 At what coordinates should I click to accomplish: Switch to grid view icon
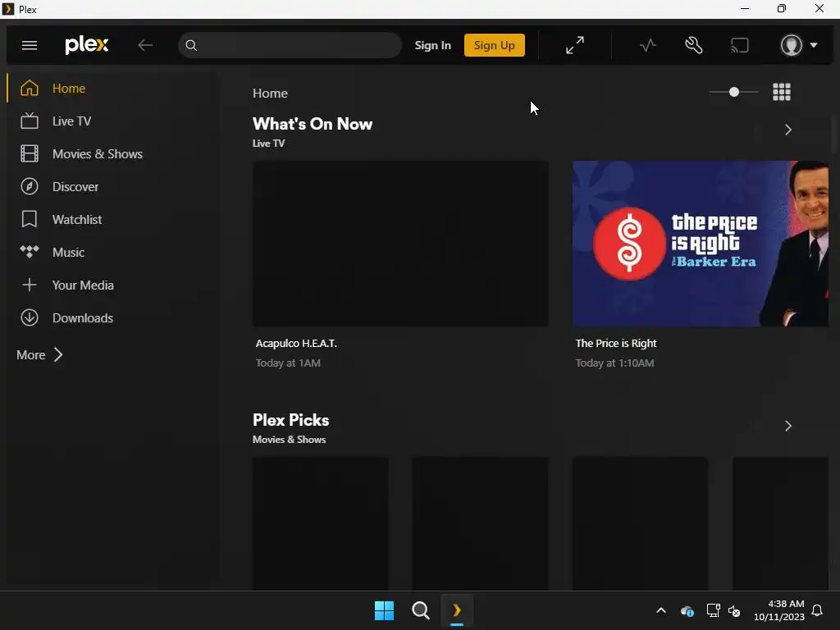point(782,92)
